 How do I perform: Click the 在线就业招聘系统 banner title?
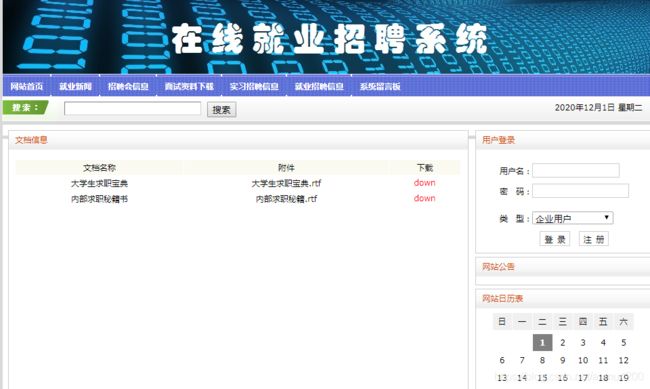329,39
